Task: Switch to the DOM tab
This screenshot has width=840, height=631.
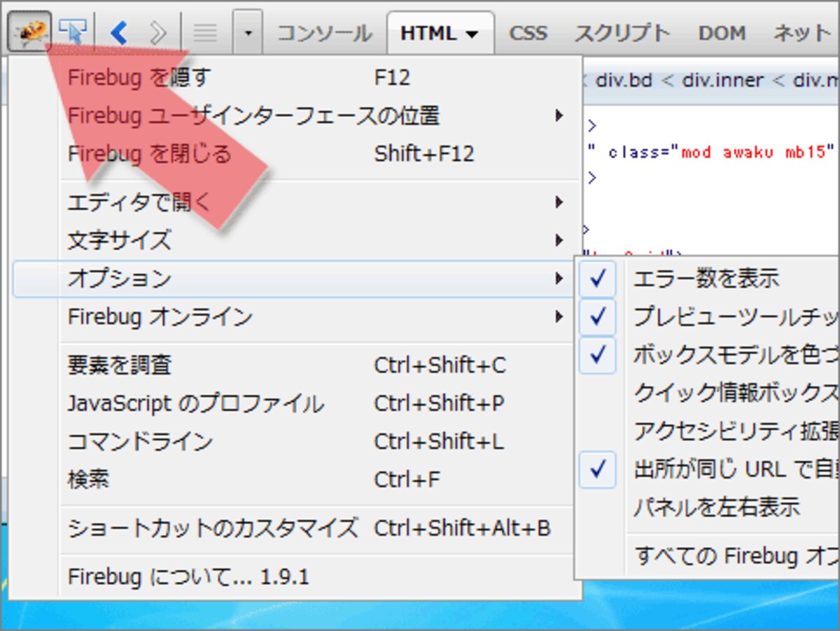Action: tap(722, 33)
